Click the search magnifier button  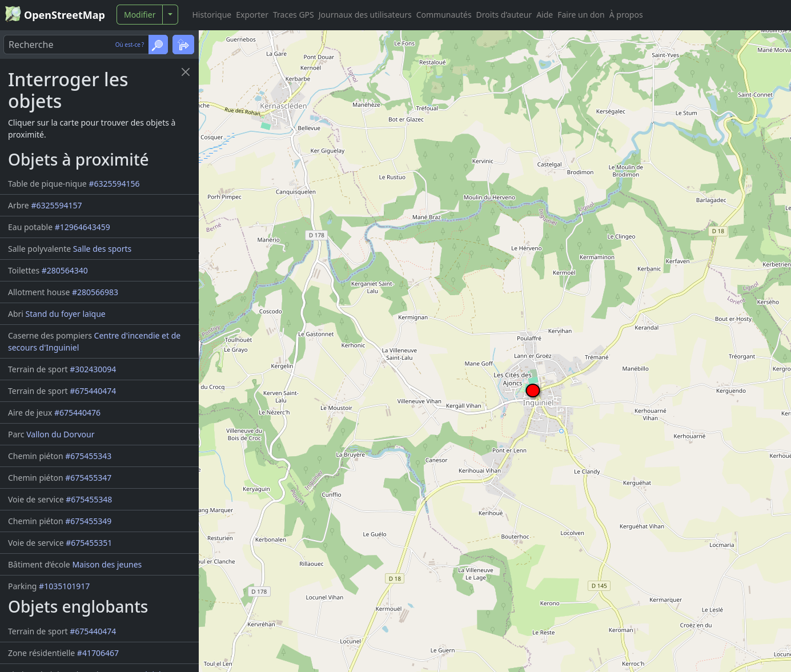158,45
